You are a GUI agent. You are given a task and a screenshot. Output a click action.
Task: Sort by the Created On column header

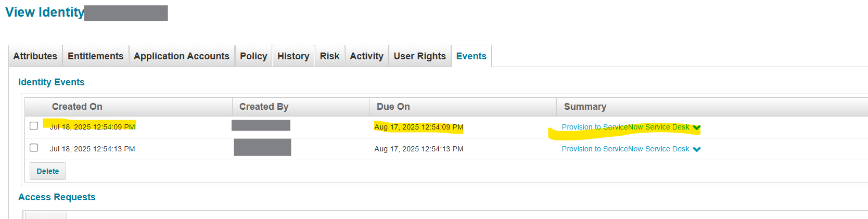77,107
